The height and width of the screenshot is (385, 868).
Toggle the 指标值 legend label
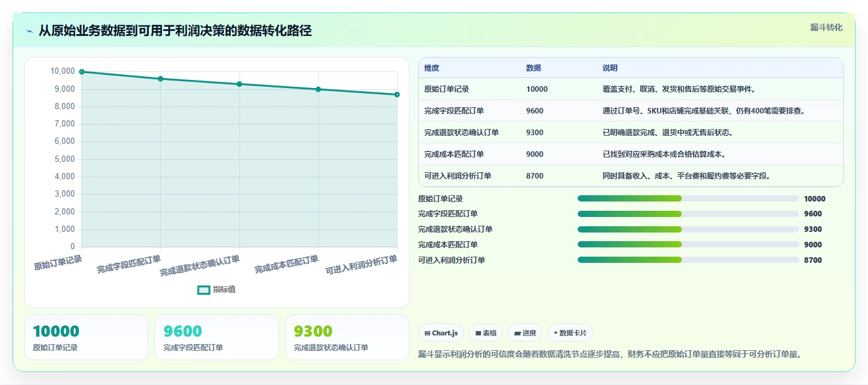[x=224, y=290]
